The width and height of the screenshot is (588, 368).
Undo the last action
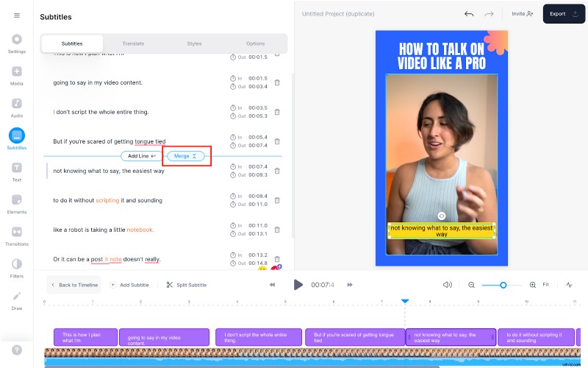point(469,14)
